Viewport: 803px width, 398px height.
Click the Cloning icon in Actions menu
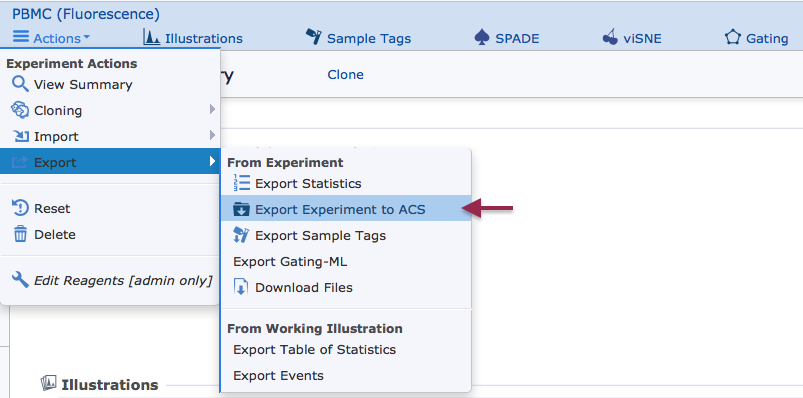coord(20,110)
